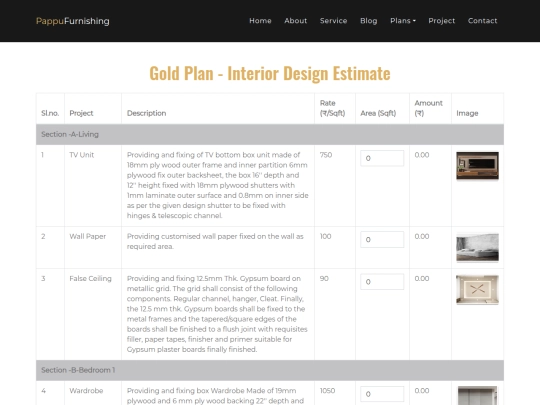The height and width of the screenshot is (405, 540).
Task: Expand the Plans dropdown menu
Action: pos(403,21)
